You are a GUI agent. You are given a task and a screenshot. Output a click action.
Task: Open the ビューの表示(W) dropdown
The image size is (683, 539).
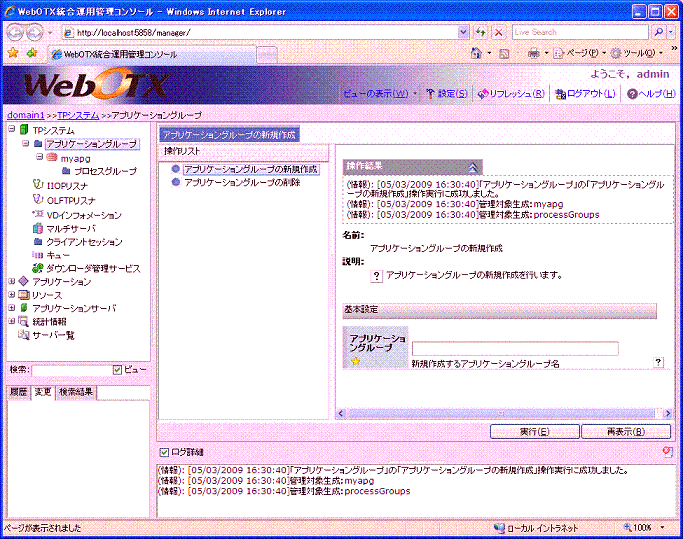pos(380,94)
